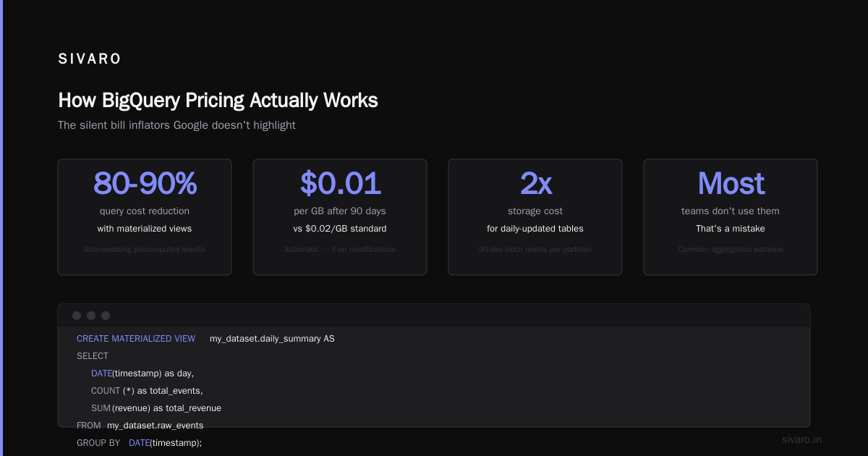Click 'vs $0.02/GB standard' text
The height and width of the screenshot is (456, 868).
pyautogui.click(x=340, y=229)
